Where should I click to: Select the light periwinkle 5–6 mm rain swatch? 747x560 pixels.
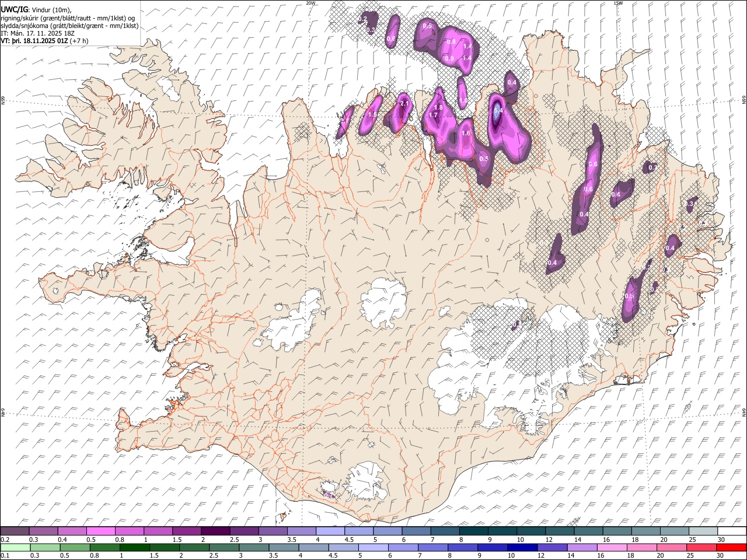pos(373,547)
